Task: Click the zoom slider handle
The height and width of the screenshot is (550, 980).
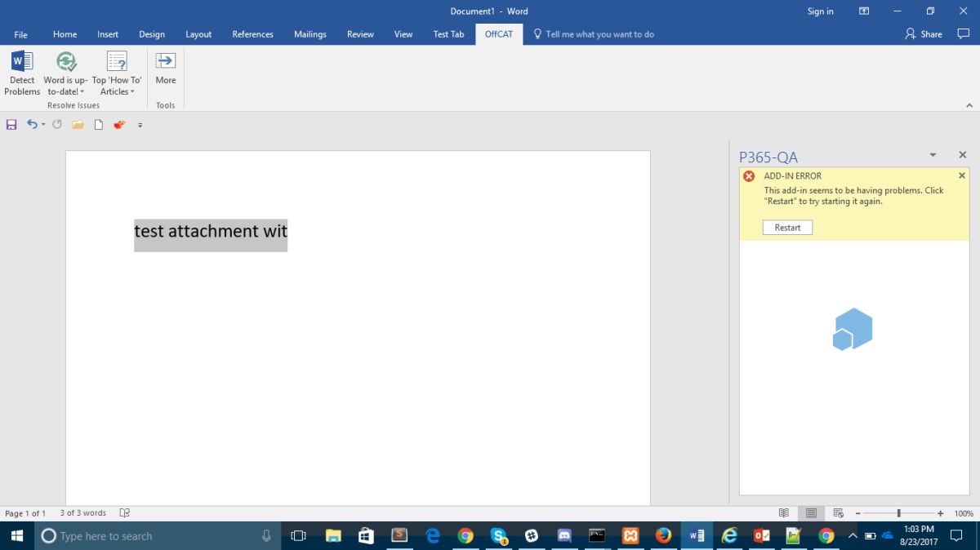Action: click(x=899, y=513)
